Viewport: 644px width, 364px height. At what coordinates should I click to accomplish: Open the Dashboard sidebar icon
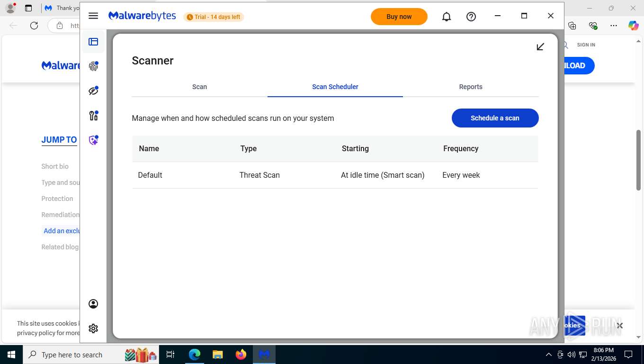tap(93, 42)
